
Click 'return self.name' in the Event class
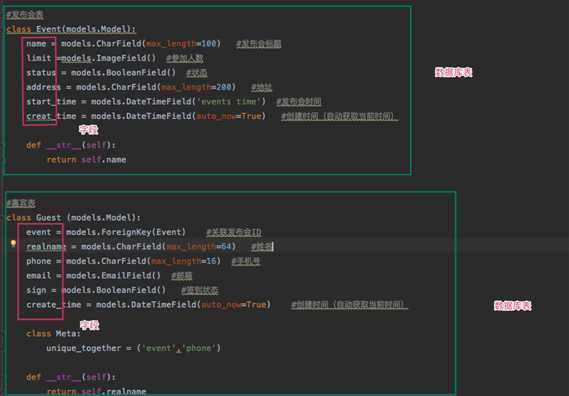[x=87, y=160]
